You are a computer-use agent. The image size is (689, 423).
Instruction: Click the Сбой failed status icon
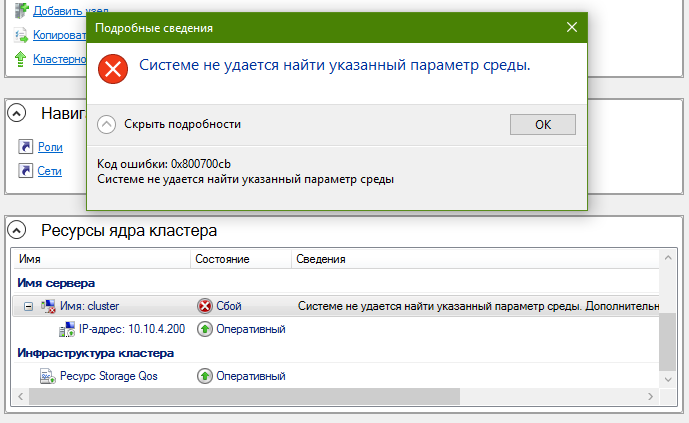[x=205, y=306]
